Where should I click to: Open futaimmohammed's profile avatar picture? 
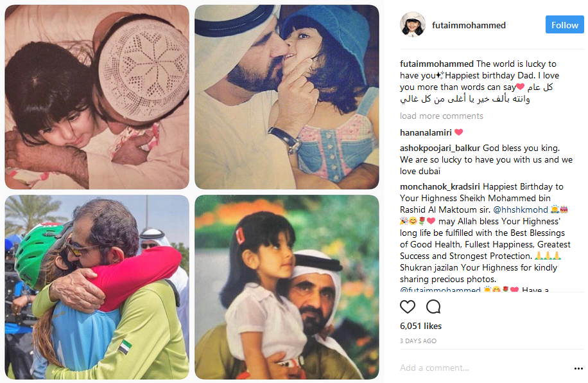click(413, 25)
